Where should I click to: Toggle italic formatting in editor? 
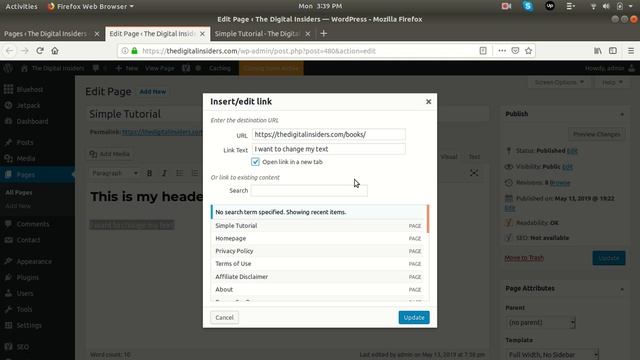164,173
